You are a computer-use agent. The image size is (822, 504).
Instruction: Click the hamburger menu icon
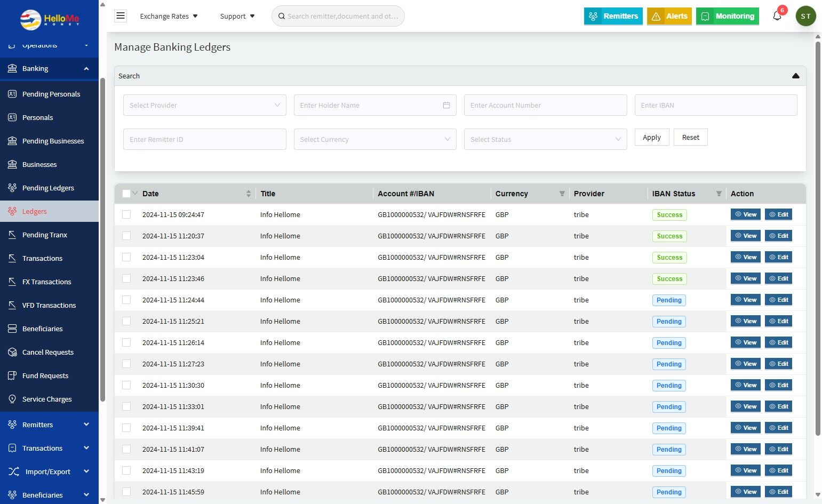(x=121, y=16)
